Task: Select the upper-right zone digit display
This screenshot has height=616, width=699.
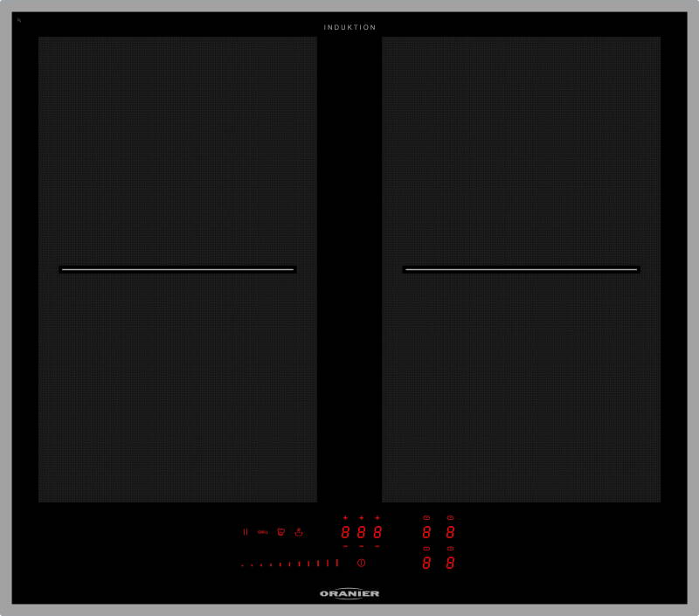Action: point(450,532)
